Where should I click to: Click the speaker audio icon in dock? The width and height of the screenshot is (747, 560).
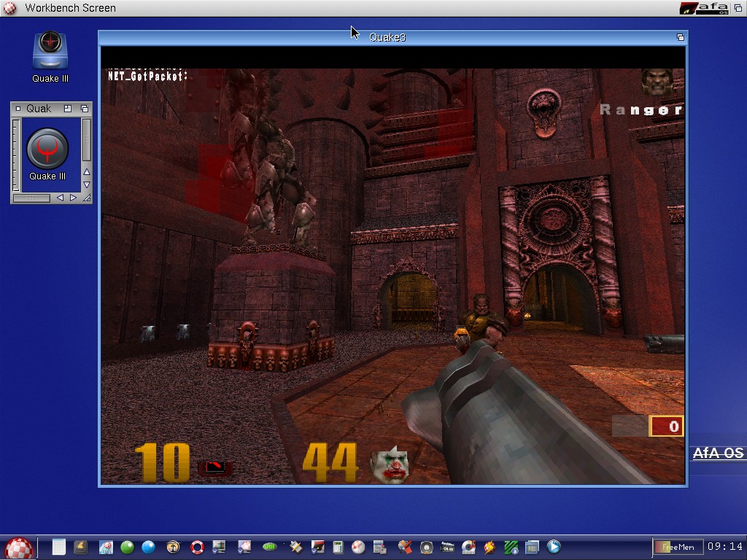pyautogui.click(x=427, y=547)
